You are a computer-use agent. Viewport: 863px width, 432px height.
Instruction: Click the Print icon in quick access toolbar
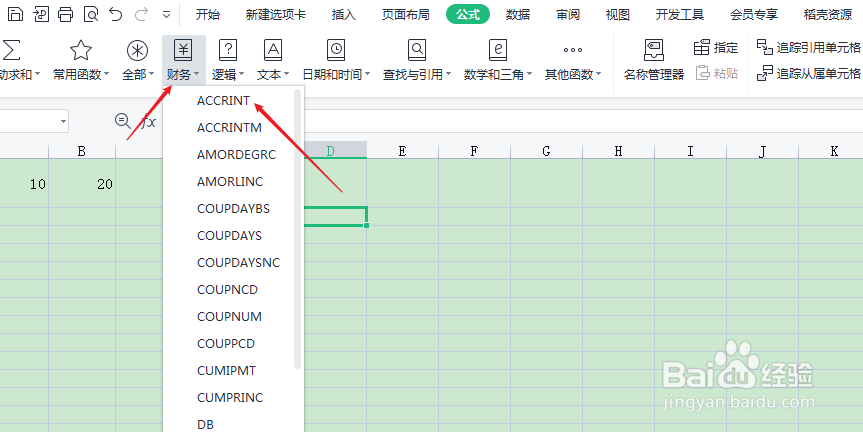[x=65, y=14]
